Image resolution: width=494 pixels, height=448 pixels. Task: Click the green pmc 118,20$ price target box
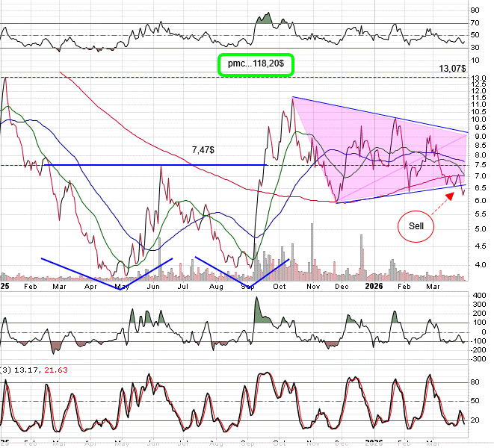256,64
